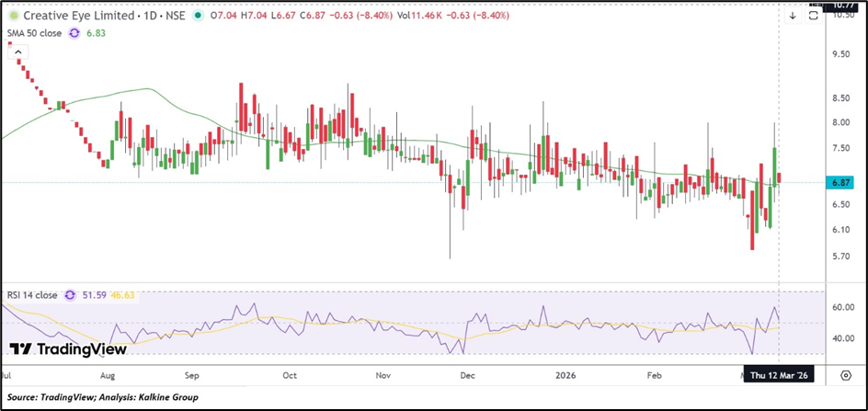The image size is (868, 411).
Task: Click the Dec label on time axis
Action: pyautogui.click(x=467, y=376)
